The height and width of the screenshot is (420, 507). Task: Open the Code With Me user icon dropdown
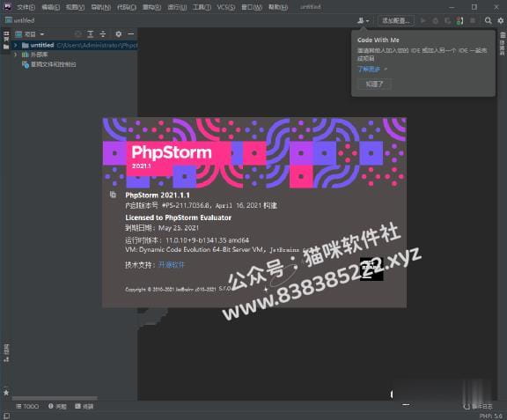[x=364, y=21]
